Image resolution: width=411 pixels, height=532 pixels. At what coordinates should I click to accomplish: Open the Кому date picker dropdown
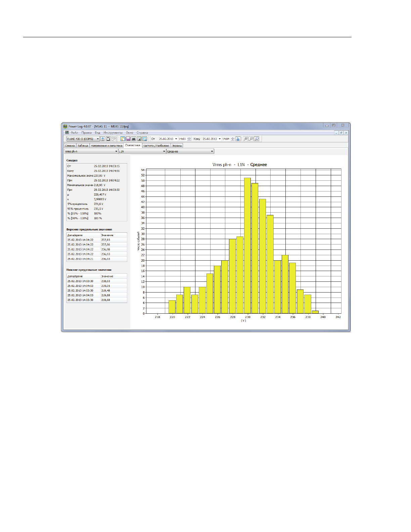(220, 139)
